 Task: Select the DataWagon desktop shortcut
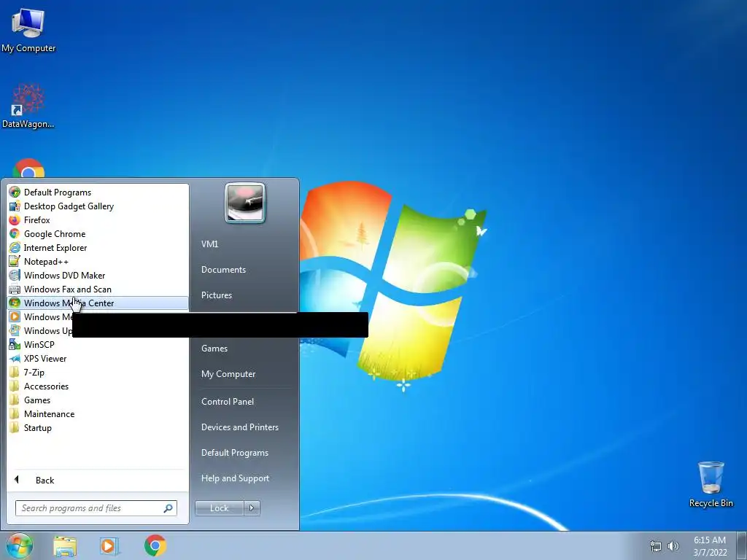28,106
